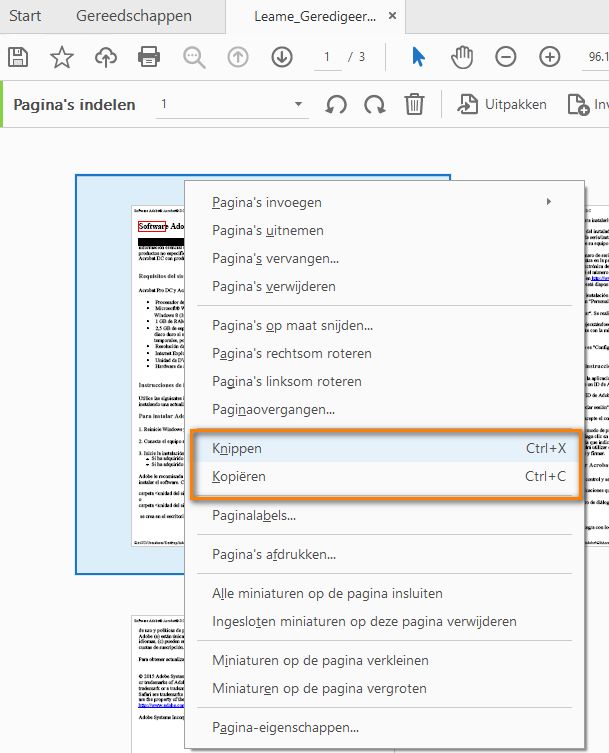Select the page thumbnail at right edge
The height and width of the screenshot is (753, 609).
(x=597, y=376)
